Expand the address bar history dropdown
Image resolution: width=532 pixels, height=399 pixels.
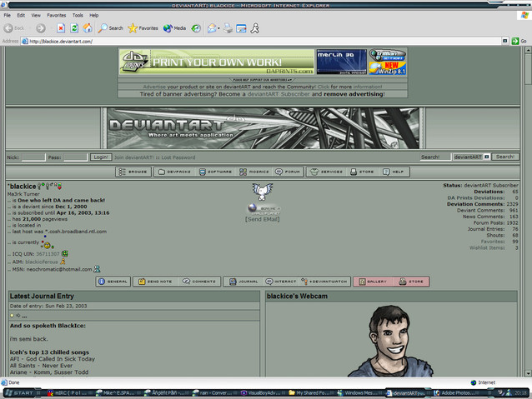click(504, 41)
